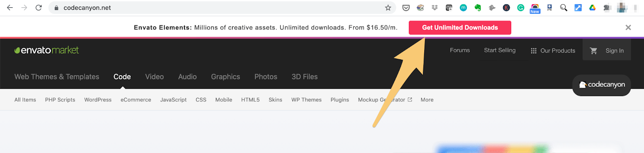Bookmark this page with the star icon

coord(388,8)
